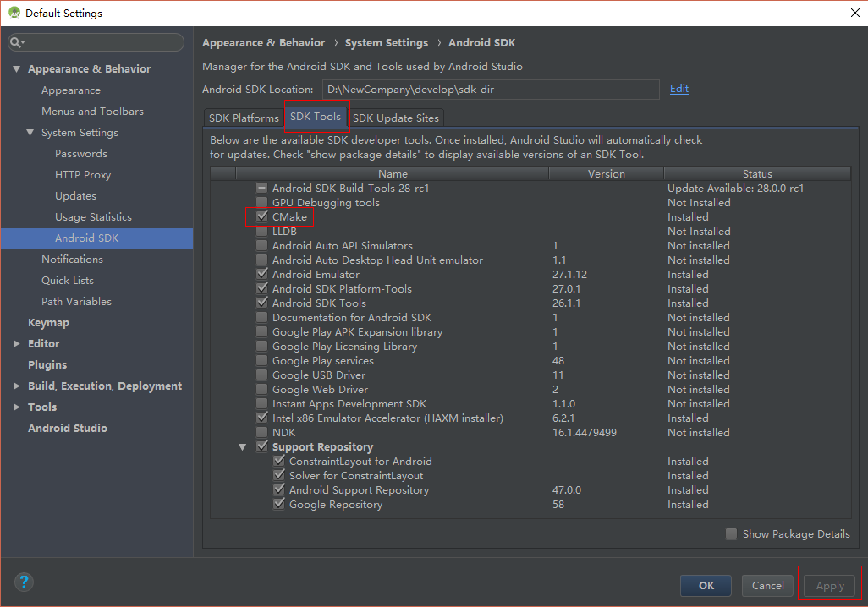
Task: Click the Cancel button
Action: click(x=768, y=585)
